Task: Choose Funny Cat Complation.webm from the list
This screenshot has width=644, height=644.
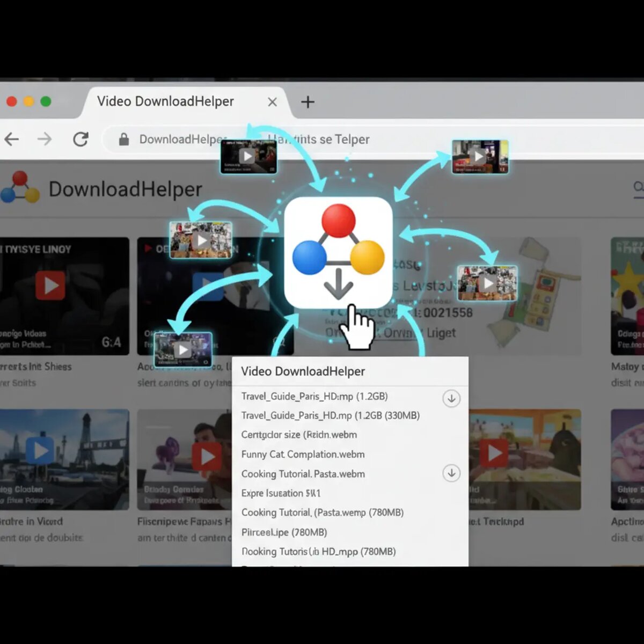Action: [x=303, y=455]
